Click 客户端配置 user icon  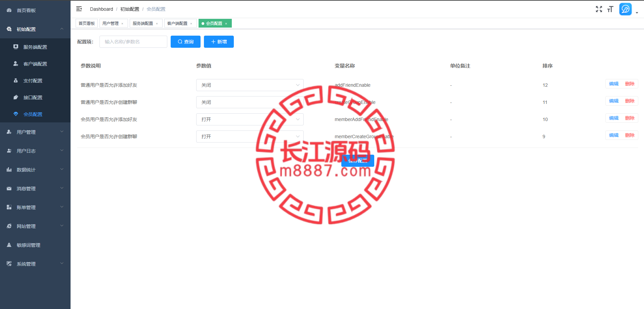point(16,64)
